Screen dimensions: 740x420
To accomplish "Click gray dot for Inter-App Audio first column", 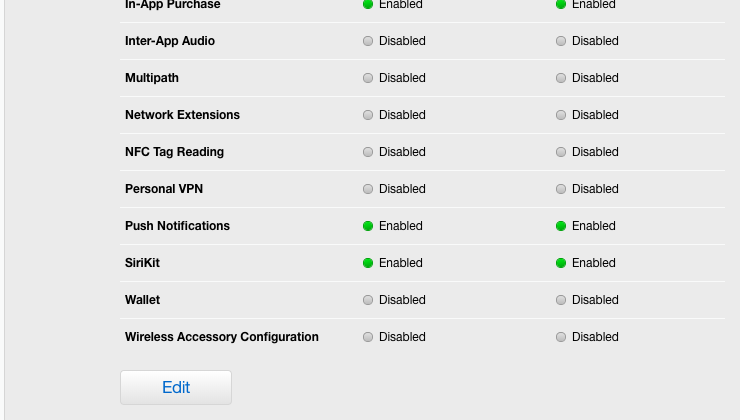I will [x=368, y=41].
